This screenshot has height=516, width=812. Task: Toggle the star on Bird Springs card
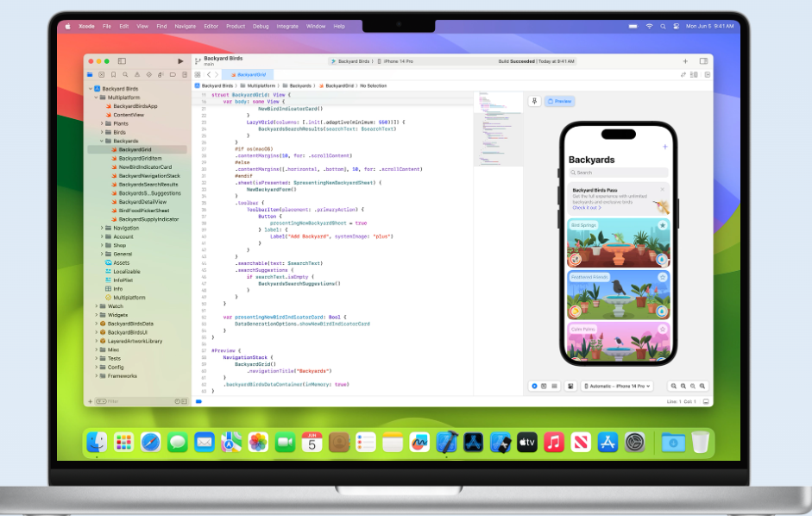point(663,225)
